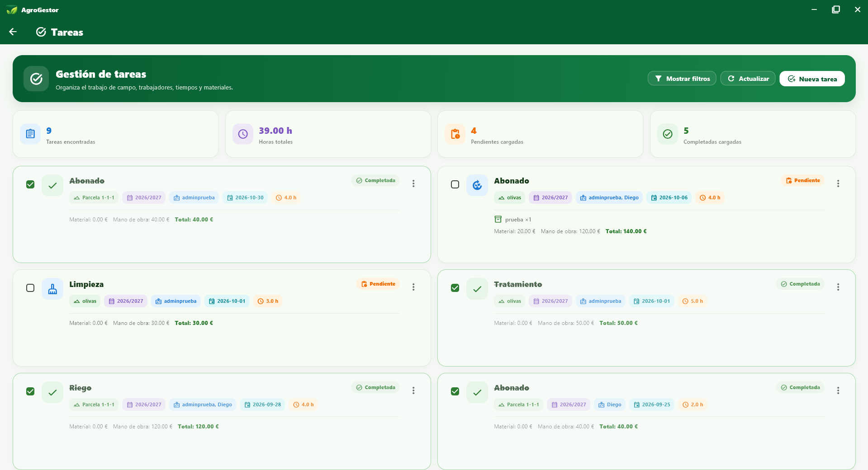Screen dimensions: 868x470
Task: Click the 2026-10-30 date chip
Action: tap(245, 197)
